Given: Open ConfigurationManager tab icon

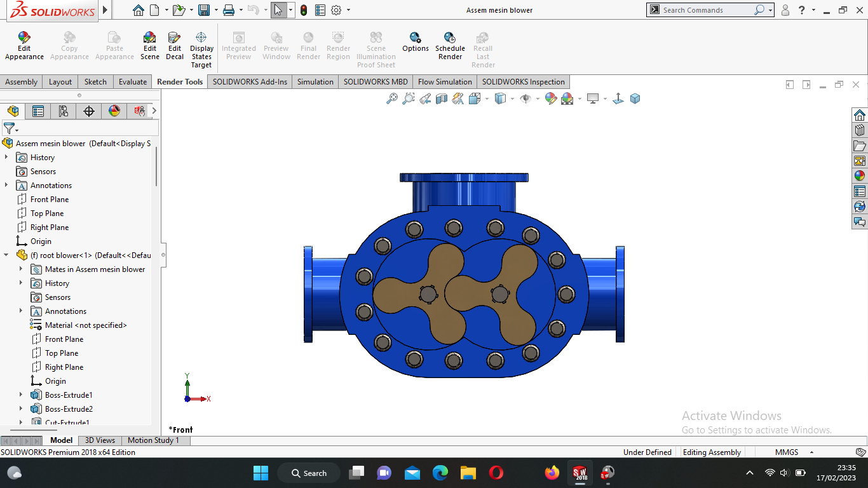Looking at the screenshot, I should tap(64, 111).
